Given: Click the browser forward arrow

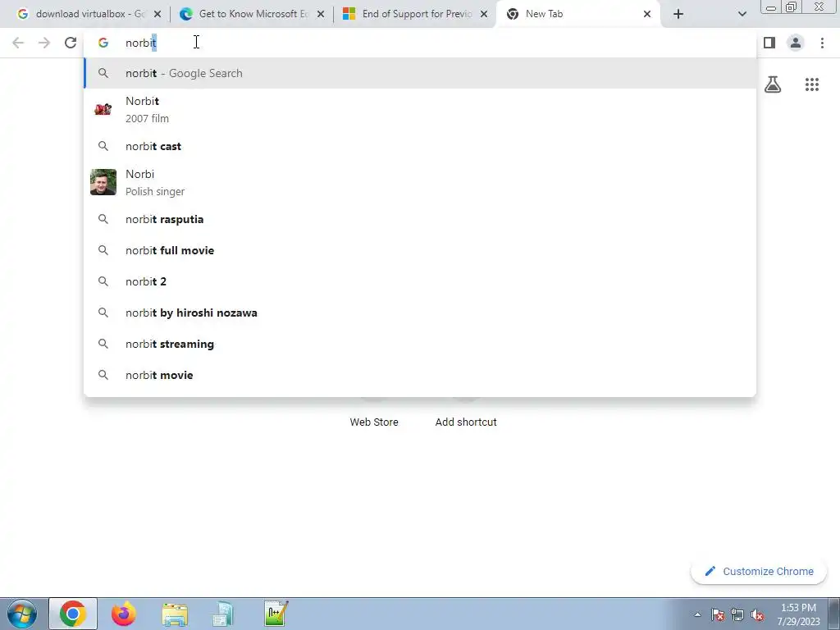Looking at the screenshot, I should (44, 43).
